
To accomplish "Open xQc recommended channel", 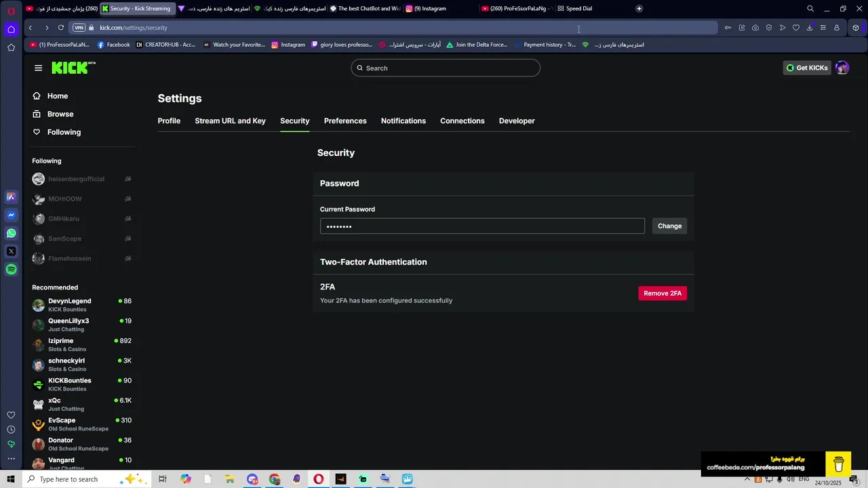I will [x=81, y=404].
